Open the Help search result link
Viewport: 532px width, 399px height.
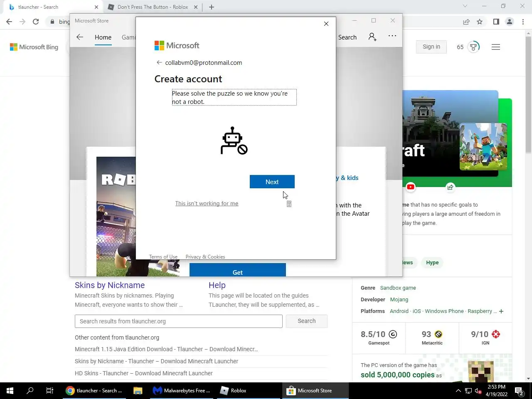point(217,285)
